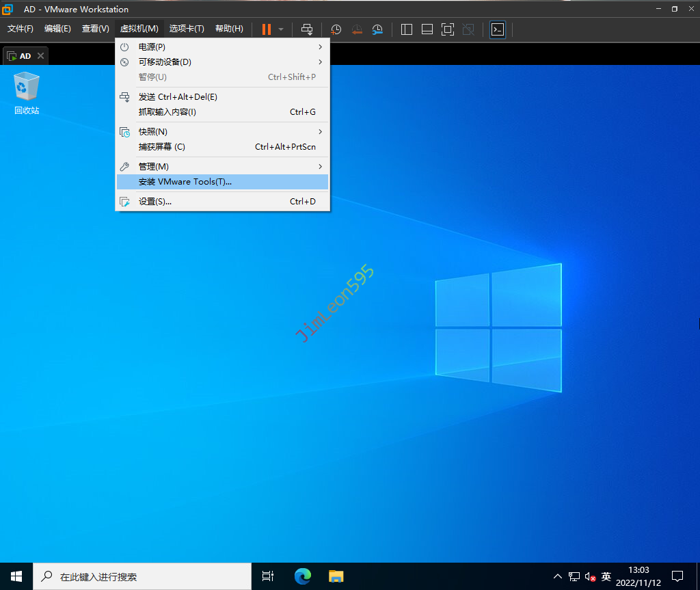Click the orange Suspend (pause) toolbar button

(x=266, y=29)
